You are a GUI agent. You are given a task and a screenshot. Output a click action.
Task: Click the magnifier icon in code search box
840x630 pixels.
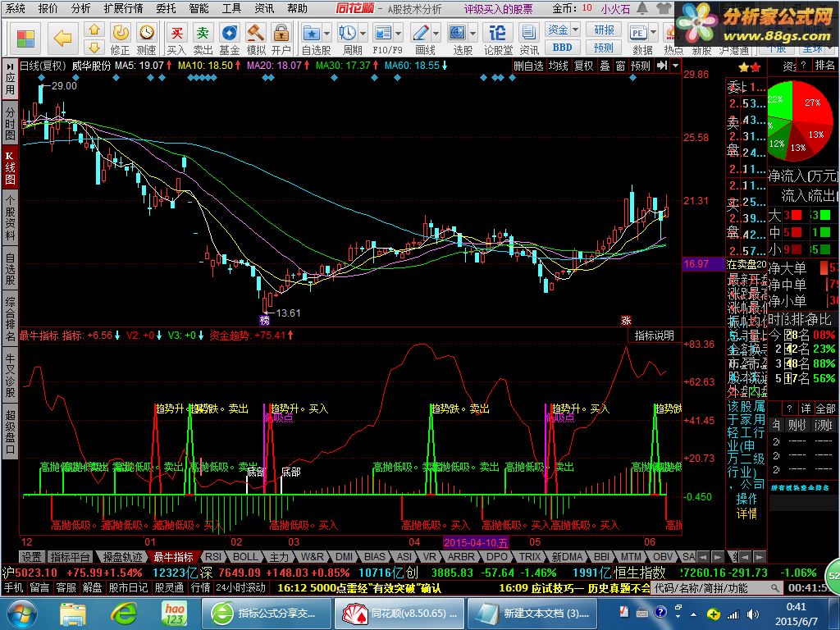coord(774,588)
